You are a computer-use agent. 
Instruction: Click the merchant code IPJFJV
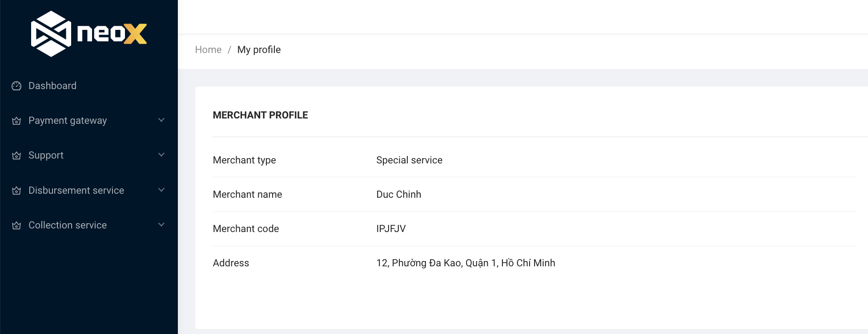[391, 228]
